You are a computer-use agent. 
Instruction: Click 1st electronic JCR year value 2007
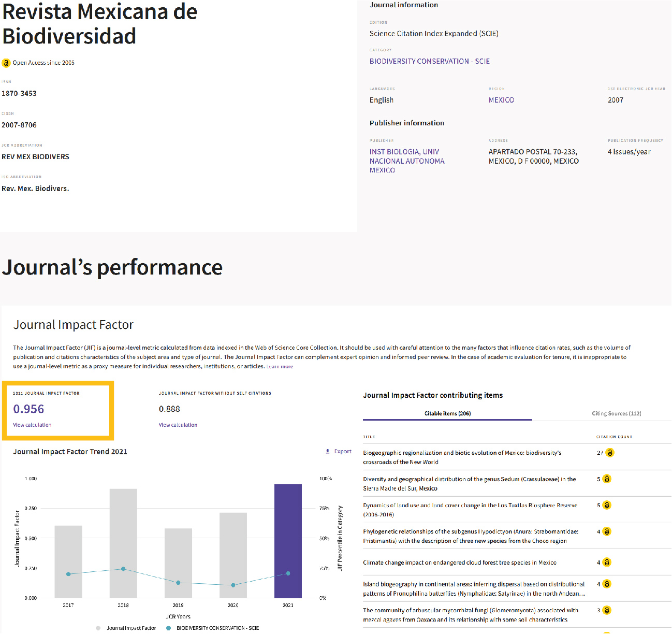click(616, 100)
